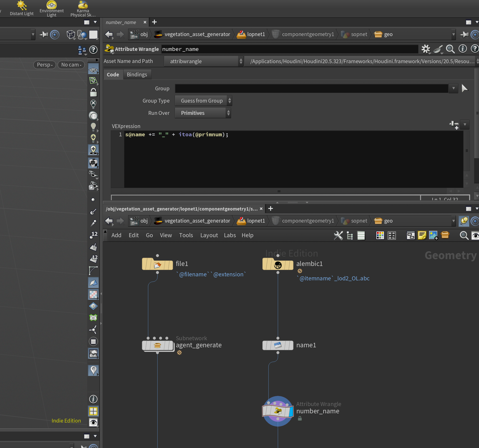Open the Run Over dropdown
Image resolution: width=479 pixels, height=448 pixels.
pos(203,113)
